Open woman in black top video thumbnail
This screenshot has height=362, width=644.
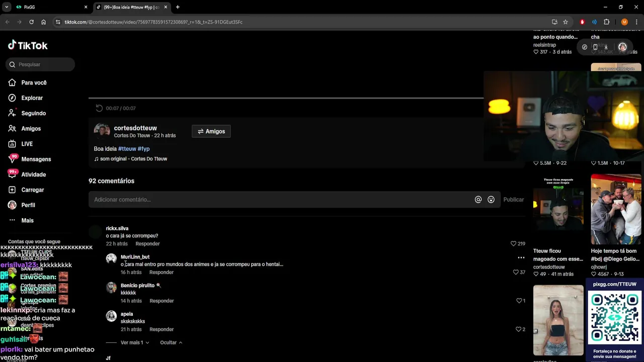tap(558, 320)
